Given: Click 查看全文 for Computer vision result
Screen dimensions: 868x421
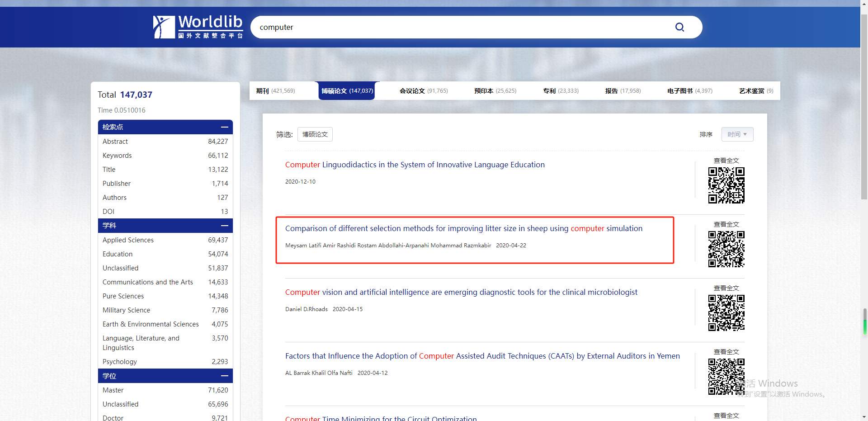Looking at the screenshot, I should 726,288.
